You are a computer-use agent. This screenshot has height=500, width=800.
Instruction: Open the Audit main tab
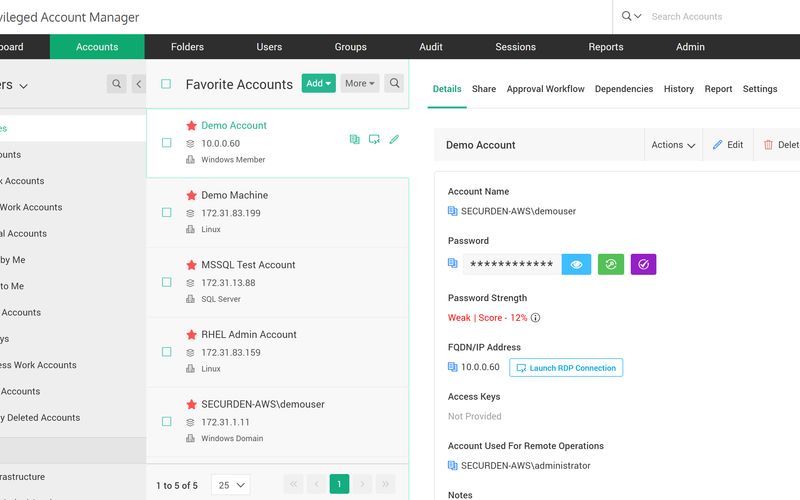pyautogui.click(x=431, y=47)
